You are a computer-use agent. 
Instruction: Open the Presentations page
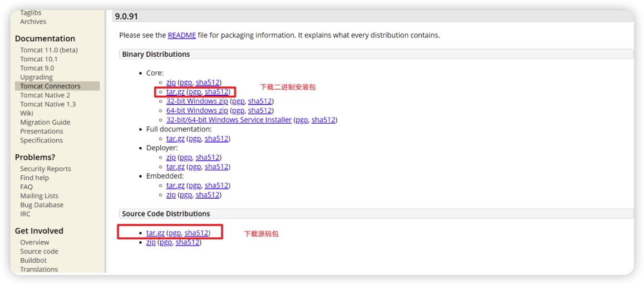(x=42, y=131)
